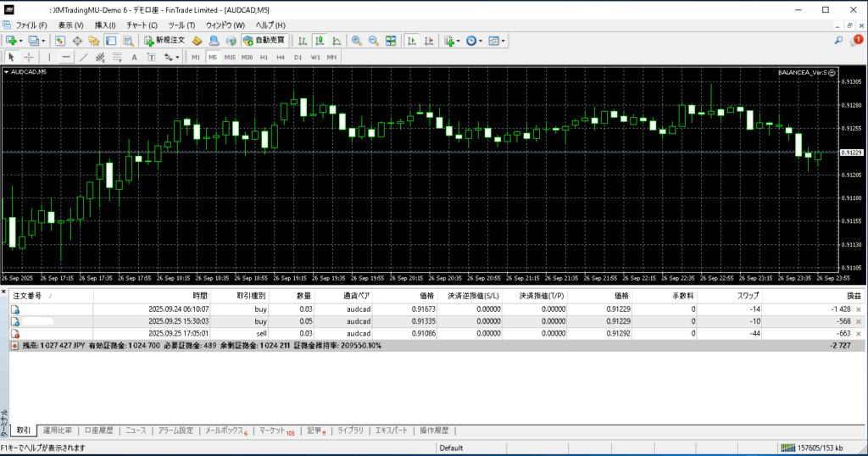This screenshot has height=456, width=868.
Task: Select the H1 timeframe button
Action: pos(264,57)
